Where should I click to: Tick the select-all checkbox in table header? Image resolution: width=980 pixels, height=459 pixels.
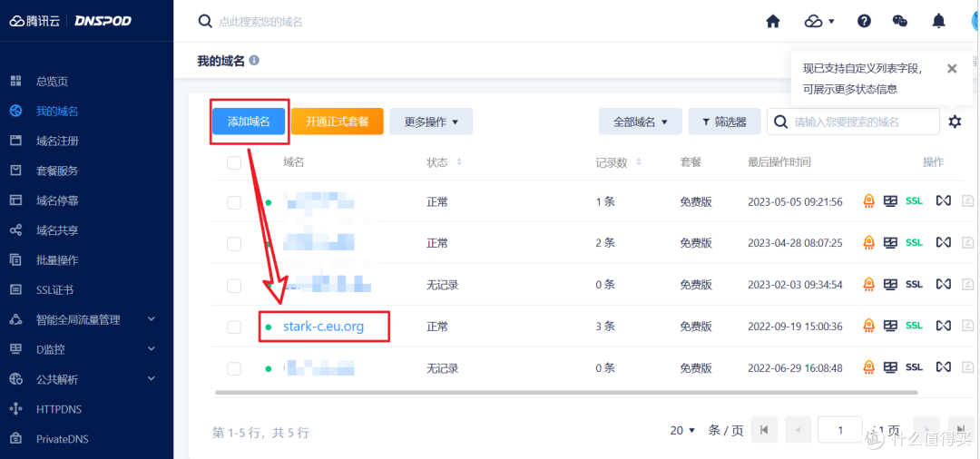(234, 163)
